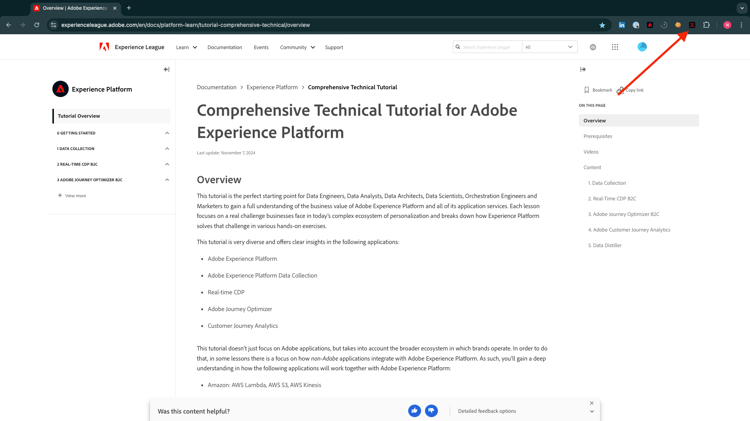Reload the page with refresh icon

36,25
